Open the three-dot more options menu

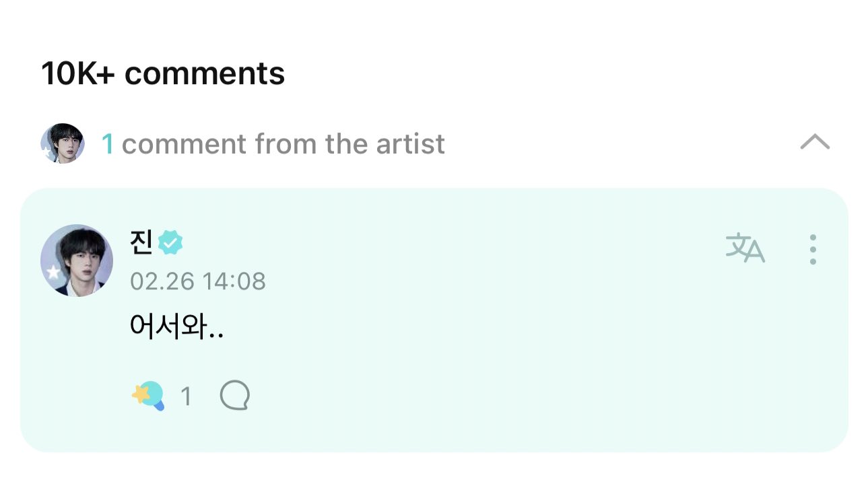tap(813, 249)
